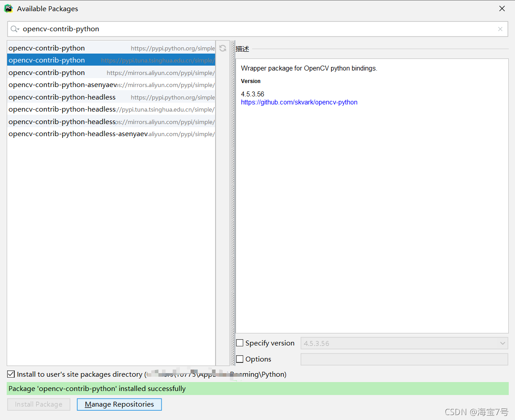Select opencv-contrib-python-headless-asenyaev package row
Screen dimensions: 515x420
[111, 134]
